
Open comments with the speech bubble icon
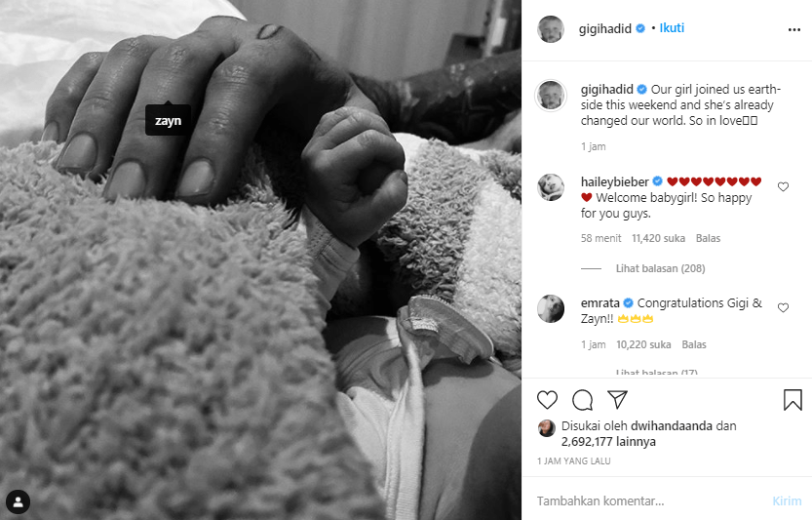[583, 400]
